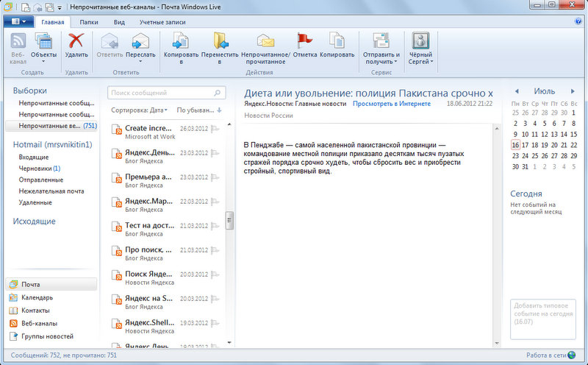Open Чёрный Сергей account menu
This screenshot has width=588, height=365.
420,49
